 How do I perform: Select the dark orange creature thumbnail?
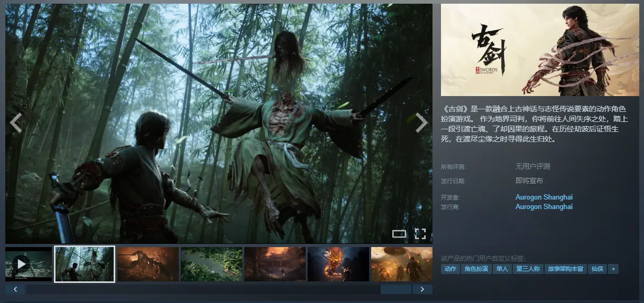pos(148,264)
